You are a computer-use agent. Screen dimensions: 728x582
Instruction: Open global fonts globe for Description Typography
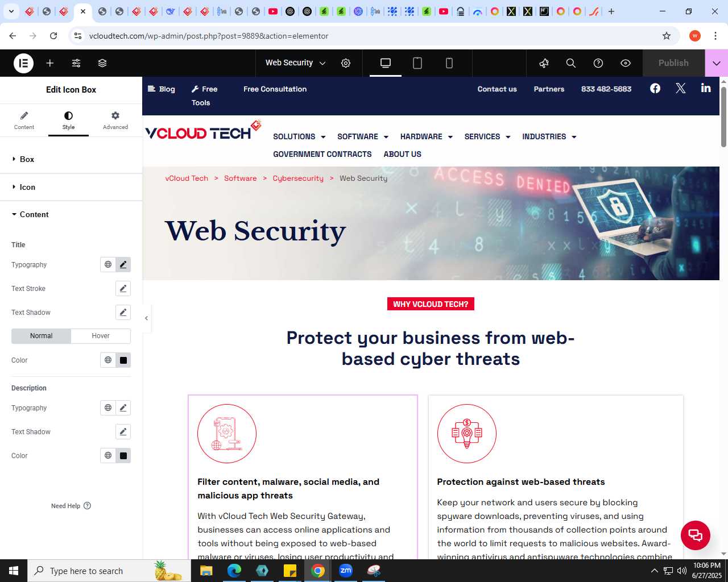coord(107,408)
